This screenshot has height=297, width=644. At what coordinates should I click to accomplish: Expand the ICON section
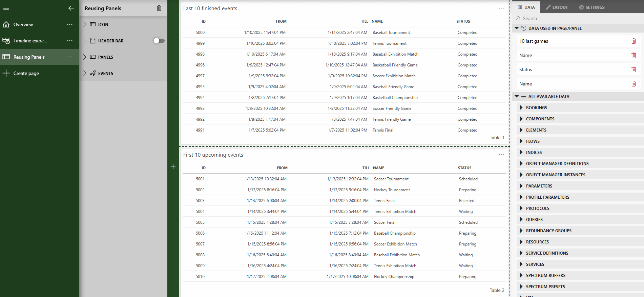[x=85, y=24]
